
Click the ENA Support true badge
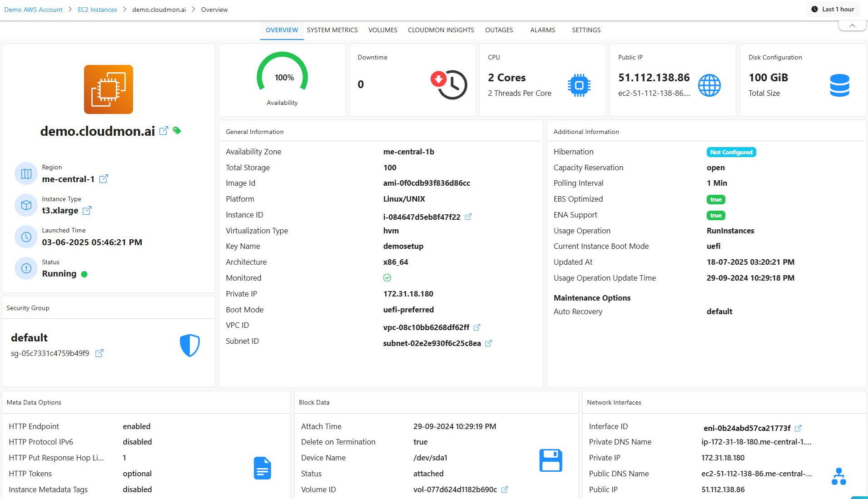click(716, 215)
